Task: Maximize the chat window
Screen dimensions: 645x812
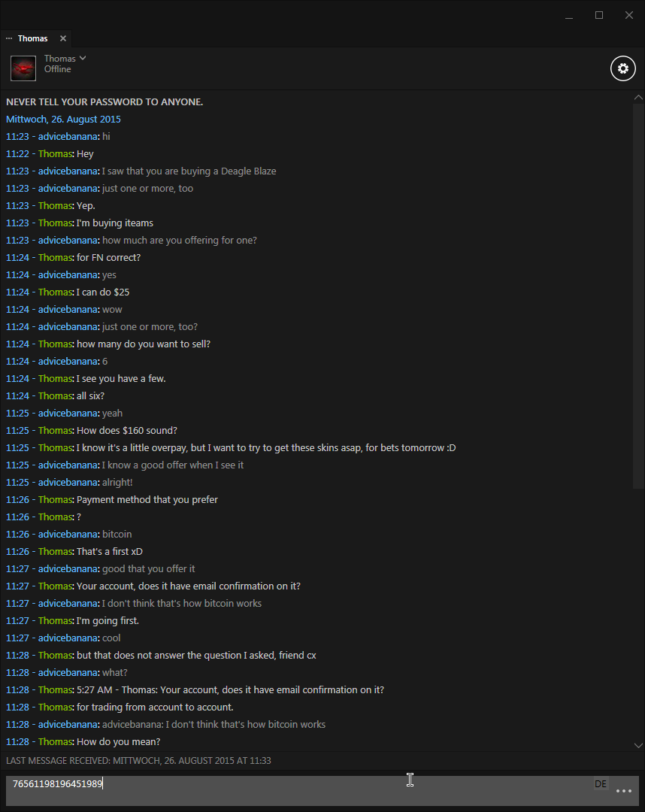Action: pos(599,15)
